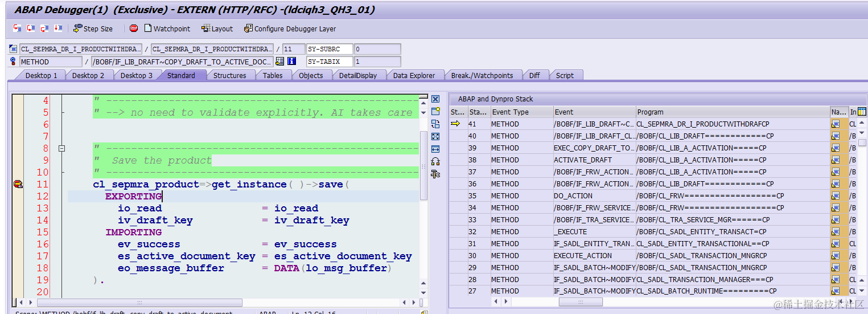Click the Replace Tool icon beside the editor
868x314 pixels.
tap(435, 124)
